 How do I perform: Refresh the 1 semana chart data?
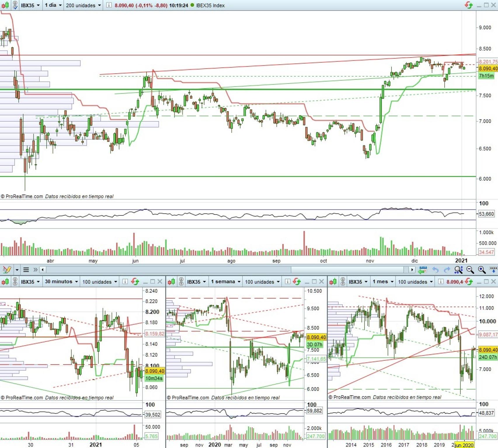click(297, 282)
